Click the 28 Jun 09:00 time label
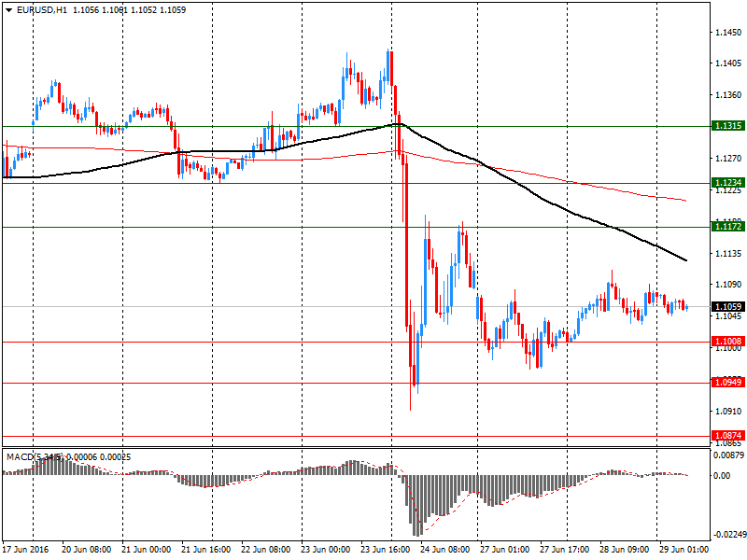This screenshot has height=560, width=747. [x=624, y=549]
